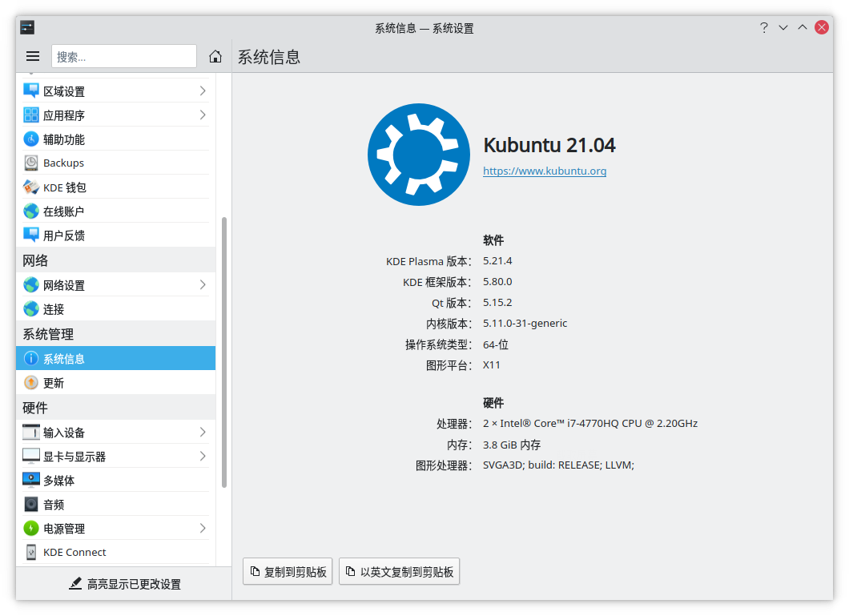The image size is (849, 616).
Task: Click the 软件 section heading
Action: 493,240
